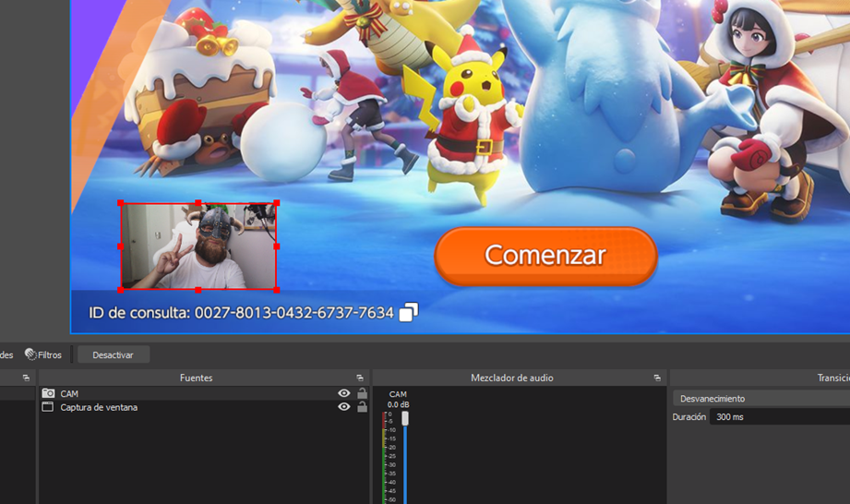Click the Mezclador de audio panel title
The image size is (850, 504).
[511, 378]
